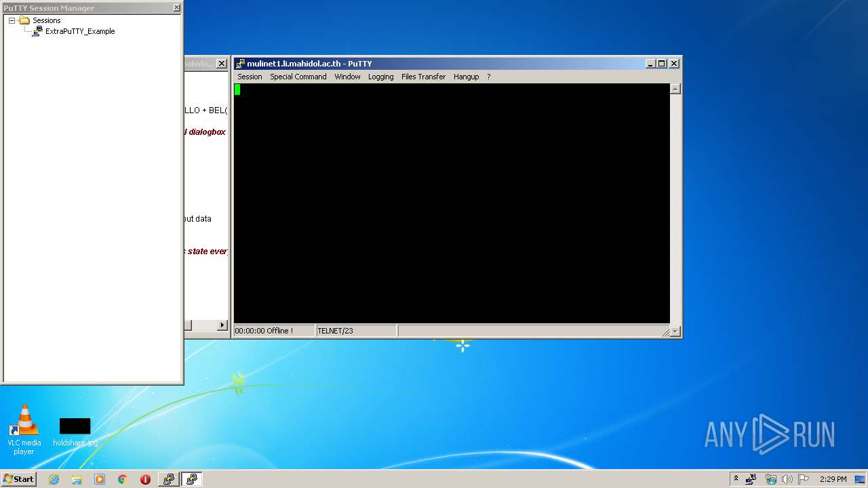Close the background window behind PuTTY
868x488 pixels.
[222, 64]
